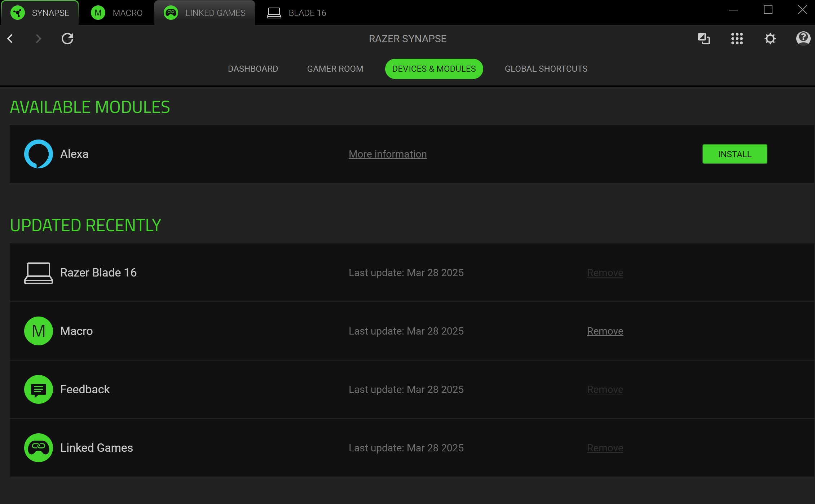815x504 pixels.
Task: Open More information for Alexa
Action: pyautogui.click(x=388, y=154)
